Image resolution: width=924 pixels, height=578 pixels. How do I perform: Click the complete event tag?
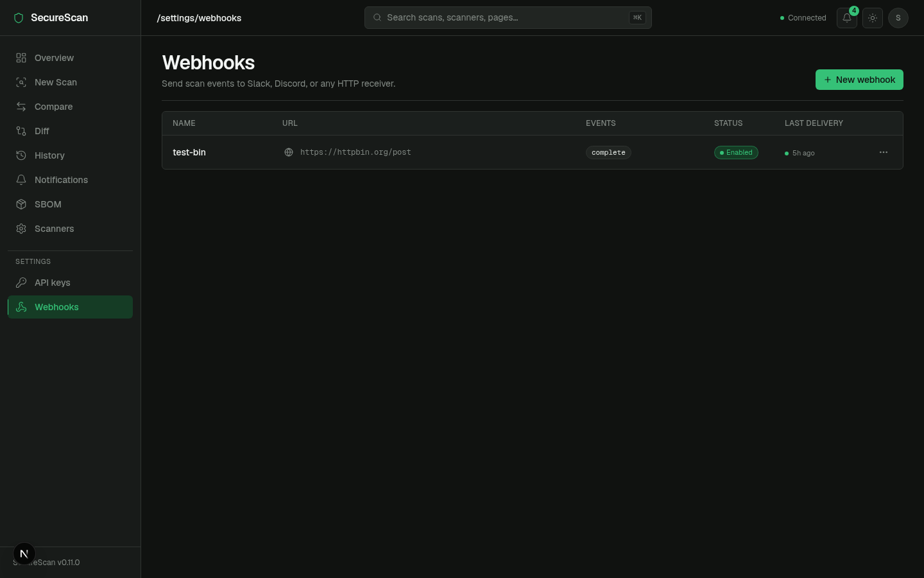pyautogui.click(x=608, y=152)
